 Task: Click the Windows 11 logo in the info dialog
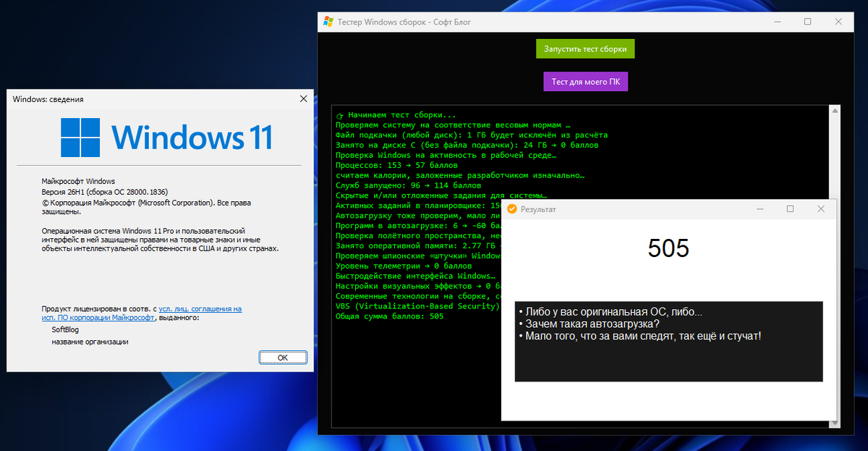point(166,138)
